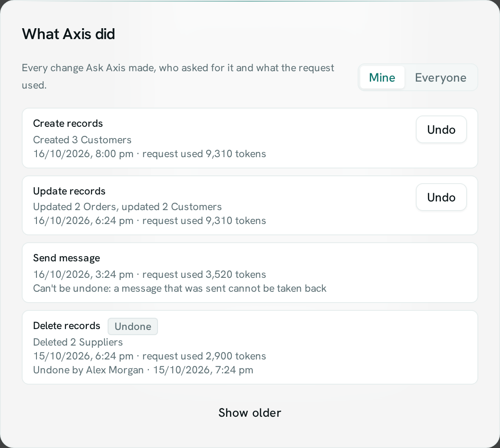Click the 'Can't be undone' explanation text
The image size is (500, 448).
pos(180,288)
